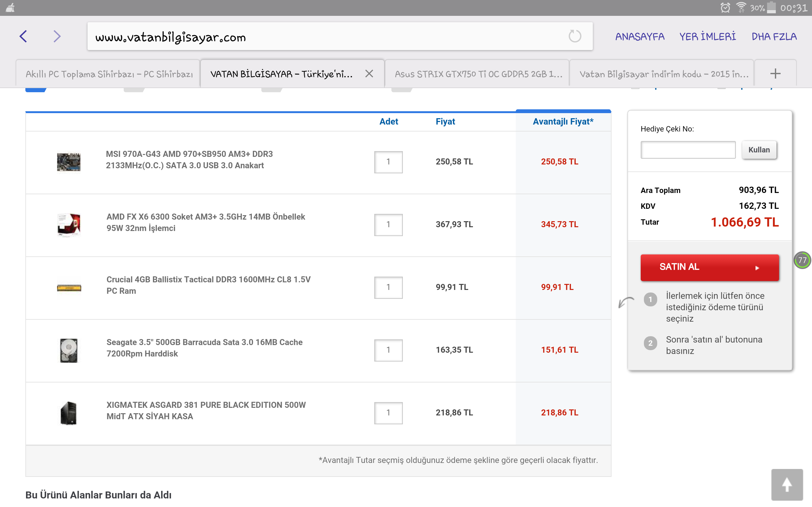
Task: Tap the browser back arrow
Action: coord(23,36)
